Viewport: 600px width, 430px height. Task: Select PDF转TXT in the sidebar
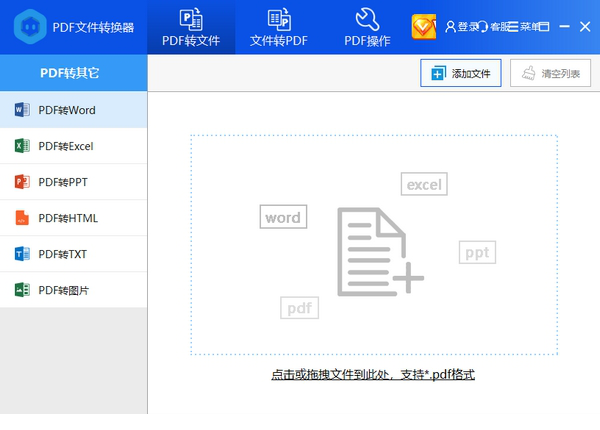click(73, 254)
